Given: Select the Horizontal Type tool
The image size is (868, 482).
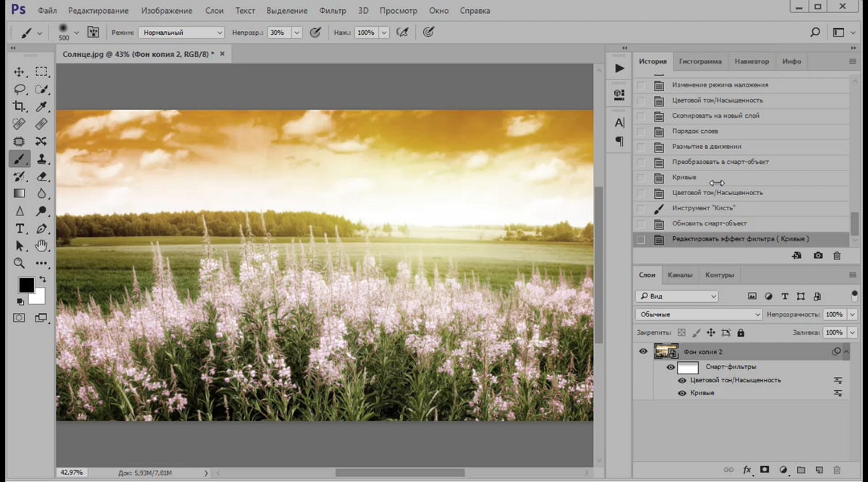Looking at the screenshot, I should 20,228.
